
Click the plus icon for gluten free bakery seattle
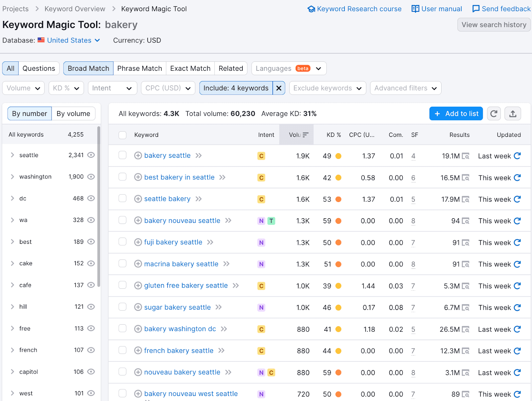point(138,285)
